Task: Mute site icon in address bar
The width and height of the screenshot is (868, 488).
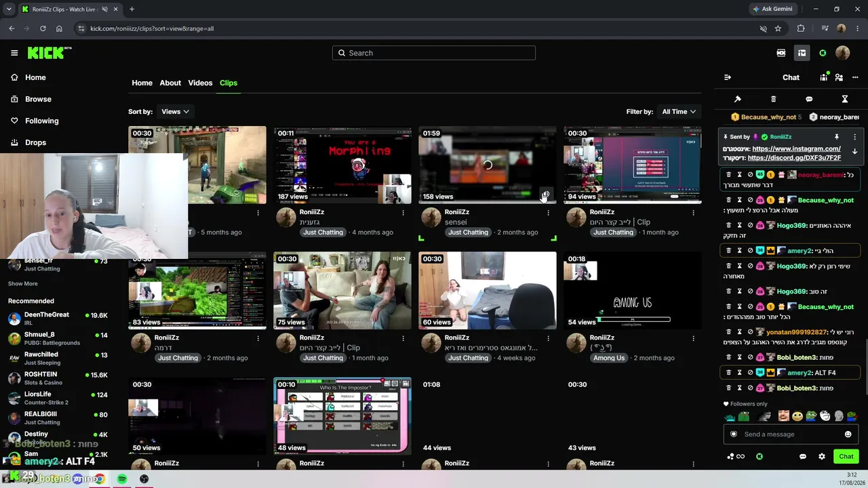Action: [763, 28]
